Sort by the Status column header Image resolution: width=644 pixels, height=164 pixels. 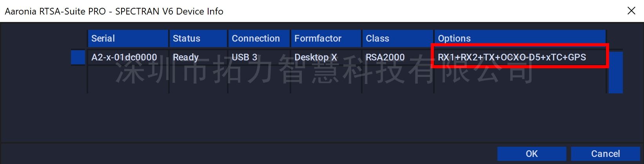tap(198, 38)
